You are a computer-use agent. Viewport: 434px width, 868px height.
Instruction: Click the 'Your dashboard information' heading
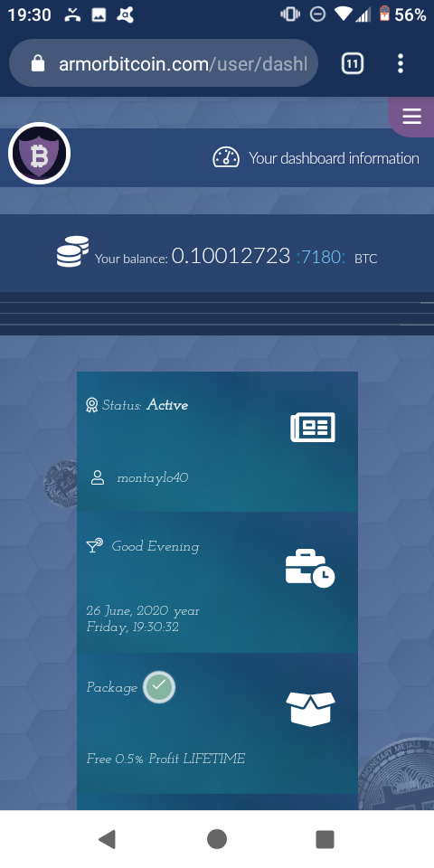334,158
